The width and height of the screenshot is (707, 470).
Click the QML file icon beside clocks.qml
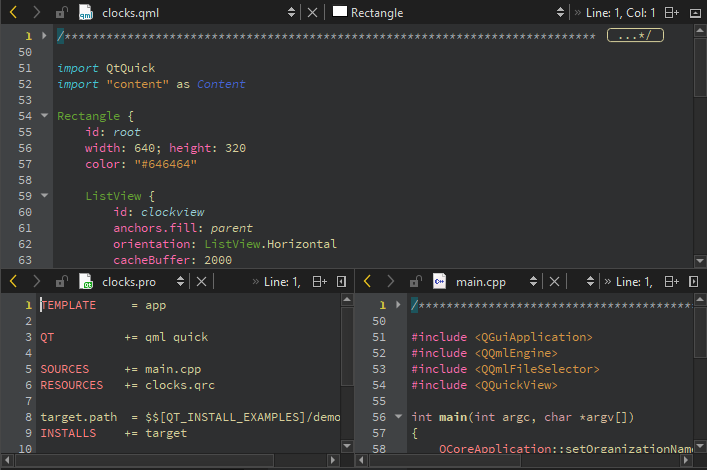click(87, 13)
